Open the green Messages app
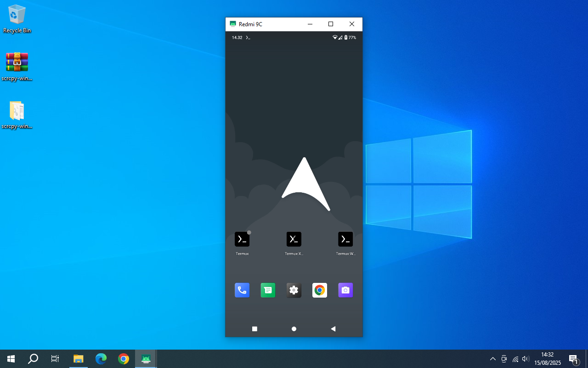 click(x=268, y=290)
